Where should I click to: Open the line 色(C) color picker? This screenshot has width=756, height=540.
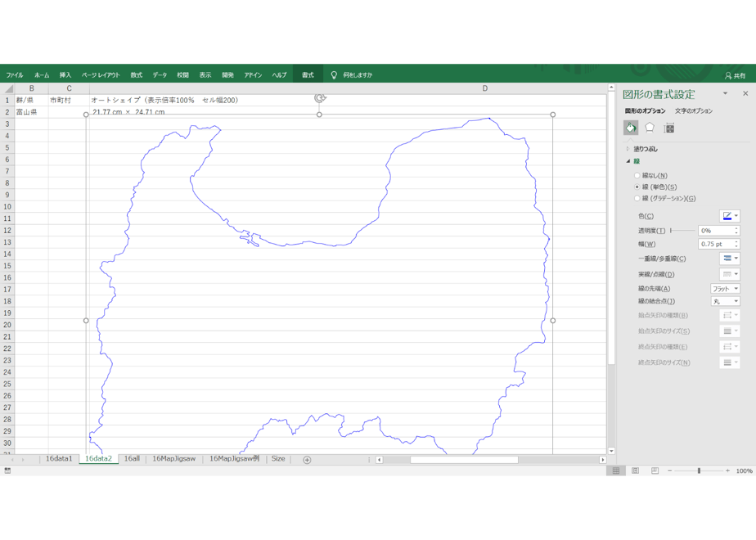point(730,216)
